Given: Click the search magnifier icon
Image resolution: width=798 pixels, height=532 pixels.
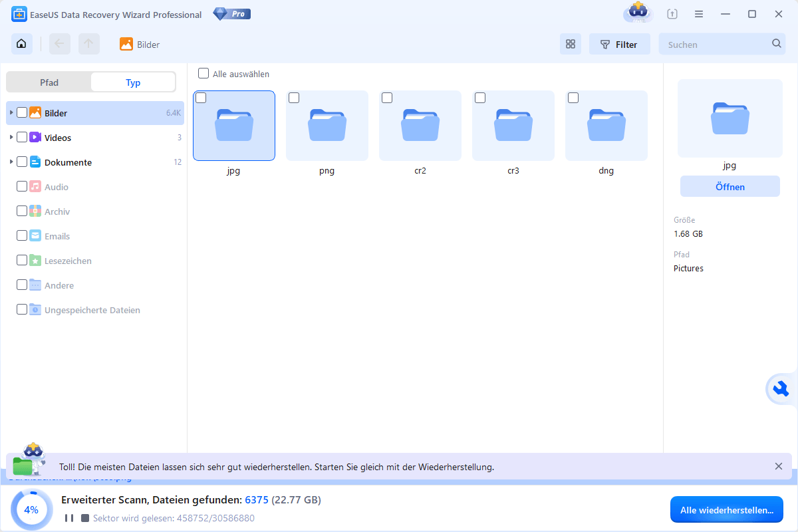Looking at the screenshot, I should click(x=777, y=44).
